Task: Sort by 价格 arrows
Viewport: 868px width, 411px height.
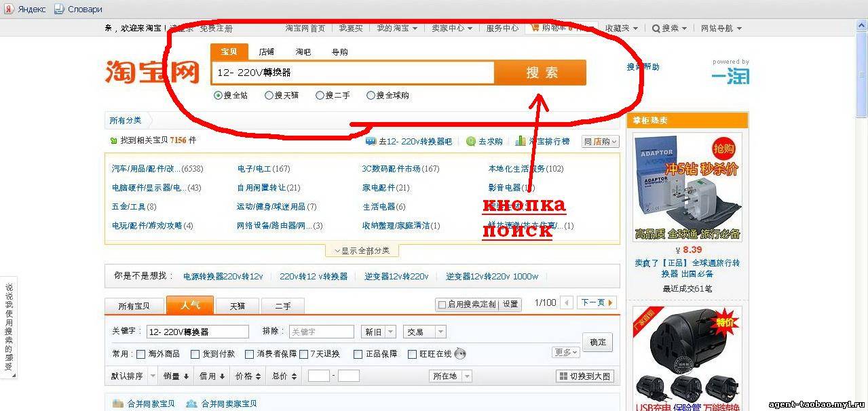Action: (258, 376)
